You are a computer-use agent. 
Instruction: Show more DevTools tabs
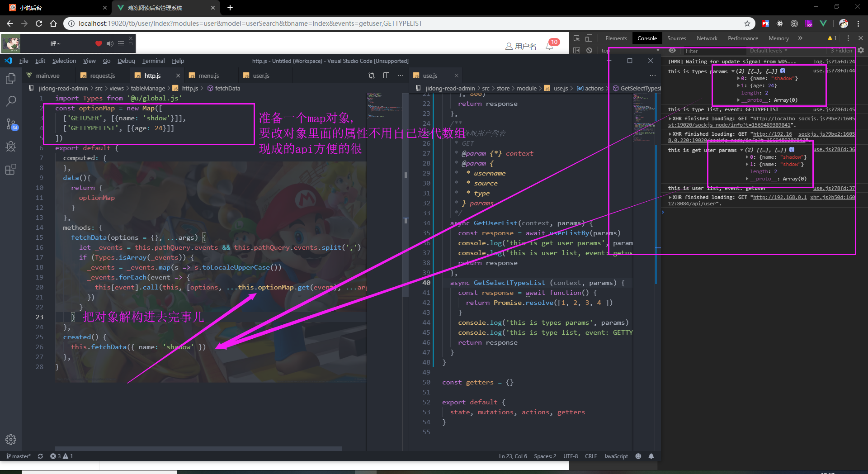800,38
